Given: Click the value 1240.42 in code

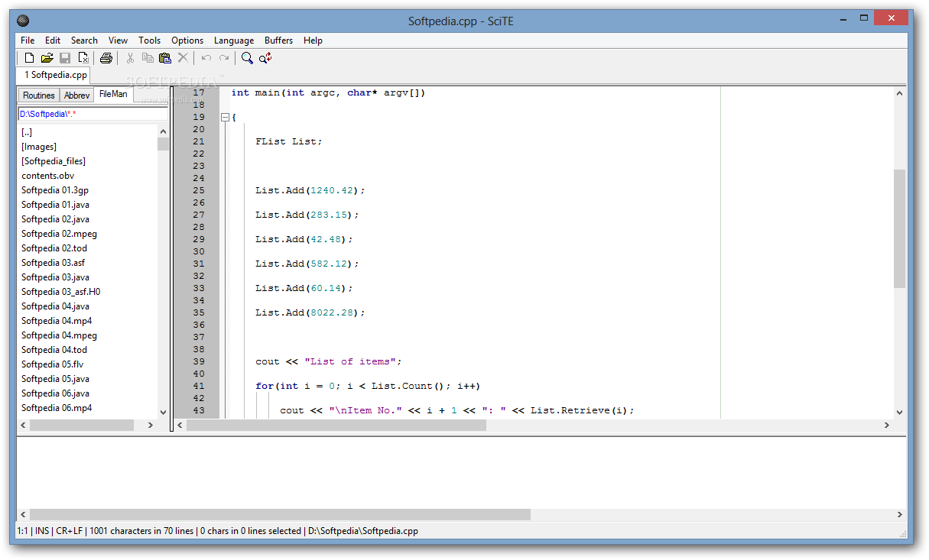Looking at the screenshot, I should coord(332,190).
